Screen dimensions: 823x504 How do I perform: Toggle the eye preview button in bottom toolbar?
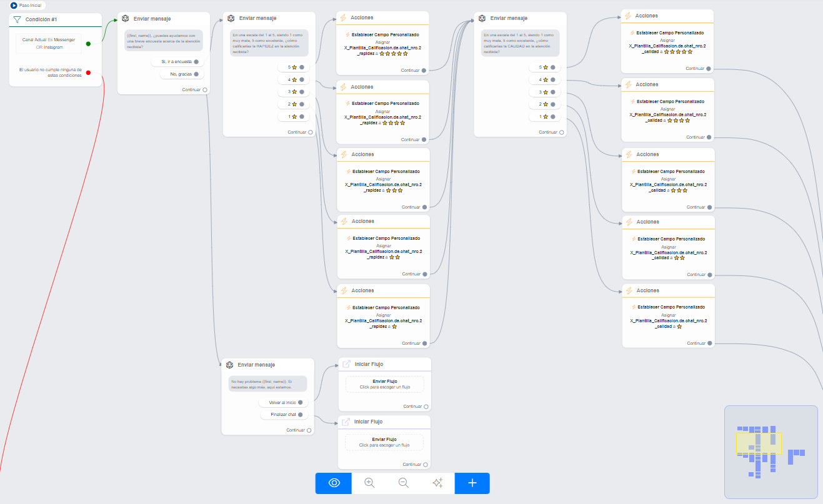pos(334,483)
